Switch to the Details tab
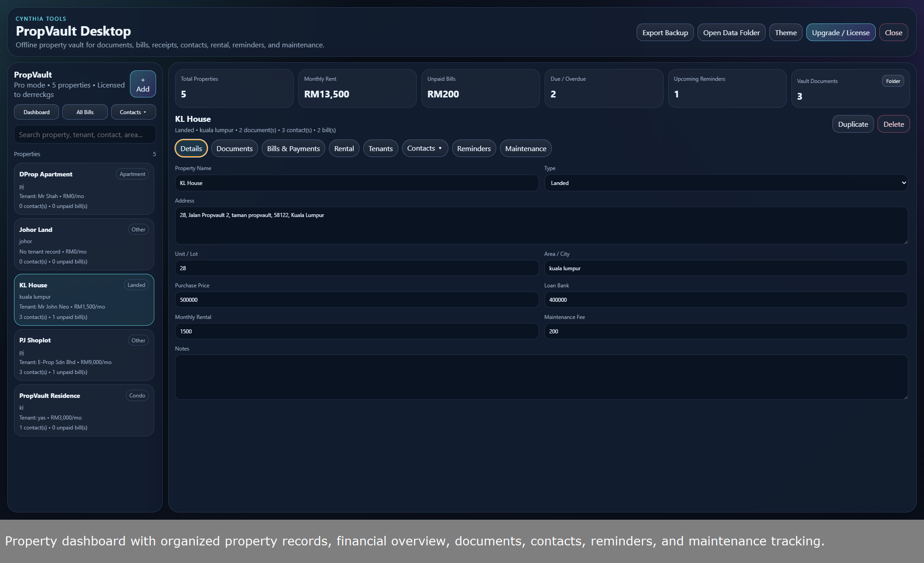 191,148
